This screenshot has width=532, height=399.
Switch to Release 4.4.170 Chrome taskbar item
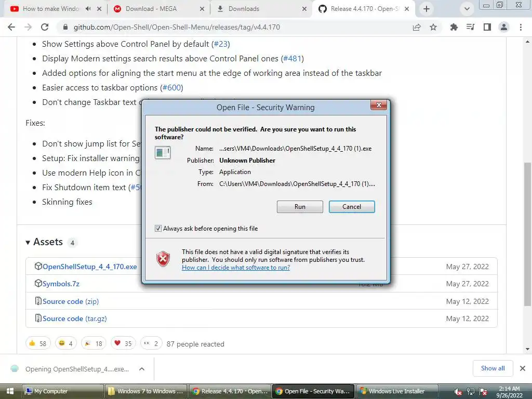pos(230,391)
